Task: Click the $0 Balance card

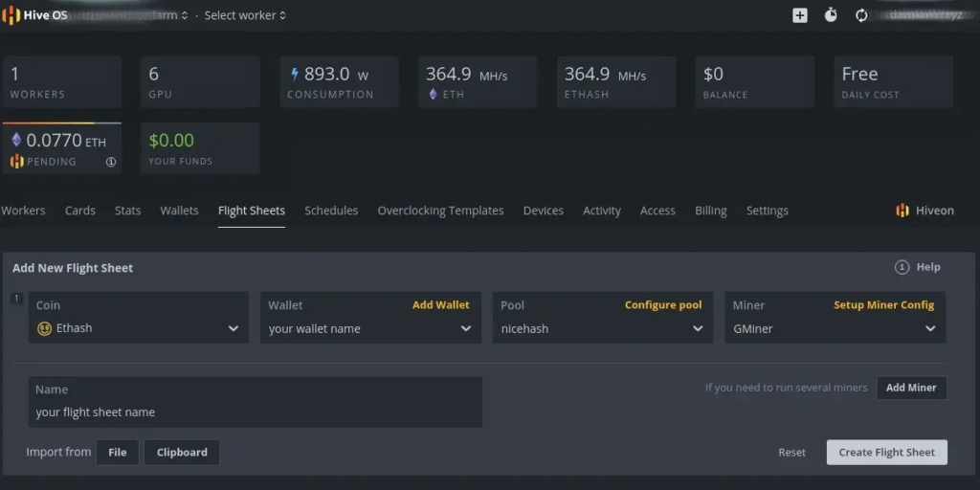Action: (x=755, y=82)
